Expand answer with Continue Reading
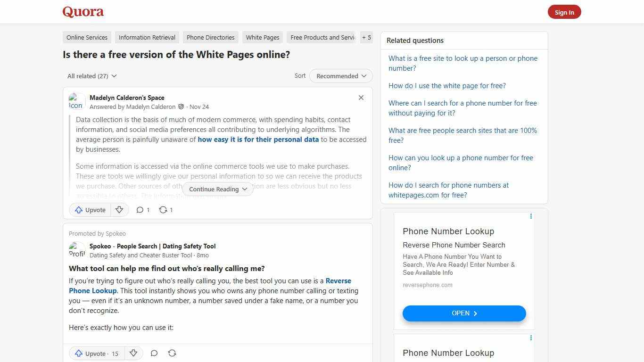The image size is (644, 362). [217, 189]
